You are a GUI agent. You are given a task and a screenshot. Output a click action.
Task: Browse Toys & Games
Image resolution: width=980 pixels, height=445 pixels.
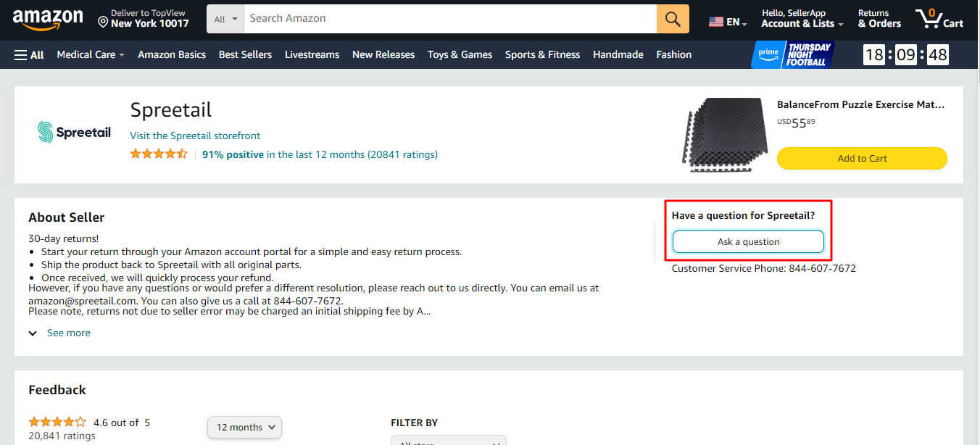[x=460, y=54]
